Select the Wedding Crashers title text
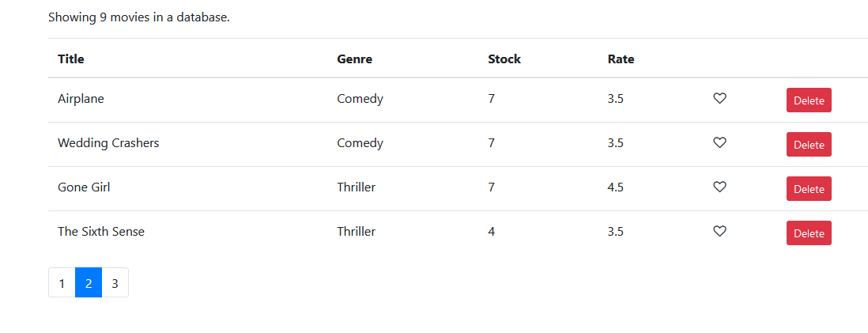 click(x=108, y=143)
